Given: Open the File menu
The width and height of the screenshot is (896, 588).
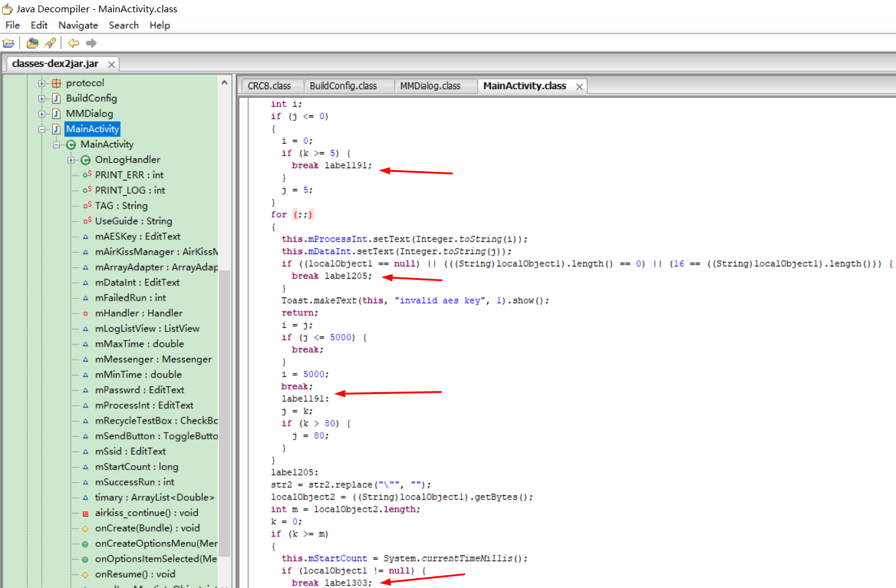Looking at the screenshot, I should click(x=12, y=25).
